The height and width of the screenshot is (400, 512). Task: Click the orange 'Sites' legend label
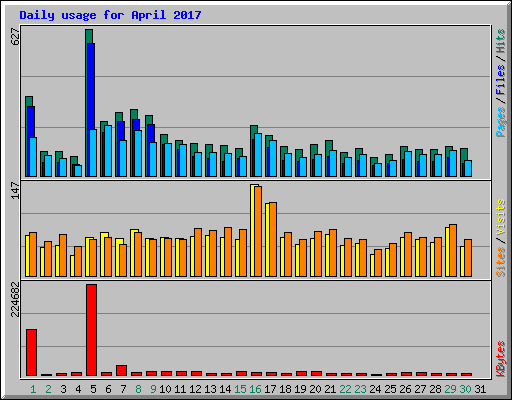(501, 262)
